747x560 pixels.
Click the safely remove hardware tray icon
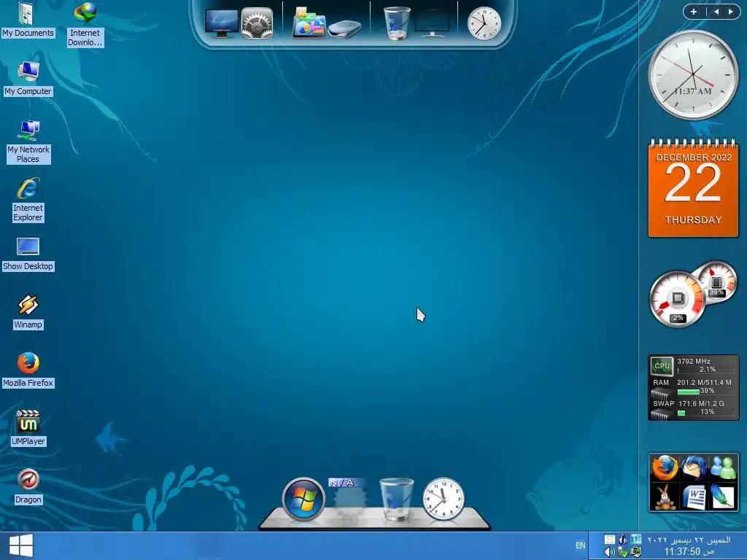[x=623, y=553]
